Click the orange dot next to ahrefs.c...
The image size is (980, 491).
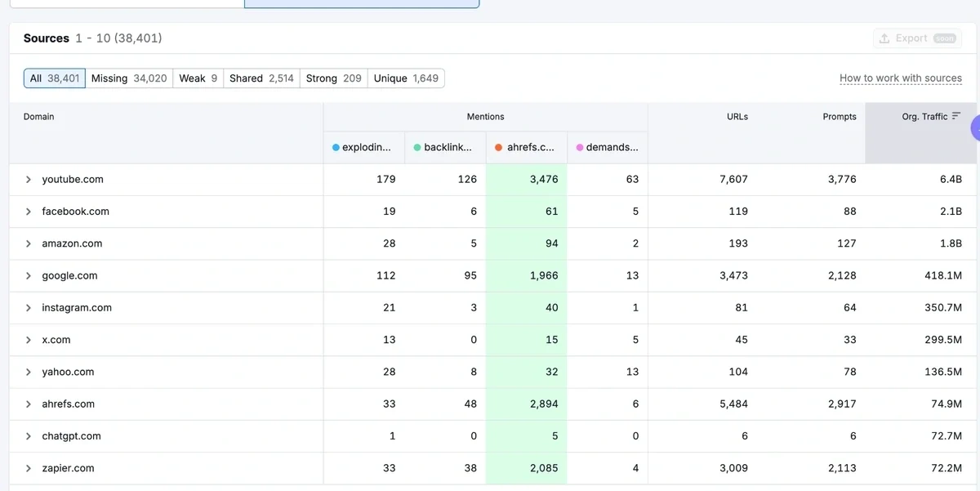pyautogui.click(x=500, y=147)
